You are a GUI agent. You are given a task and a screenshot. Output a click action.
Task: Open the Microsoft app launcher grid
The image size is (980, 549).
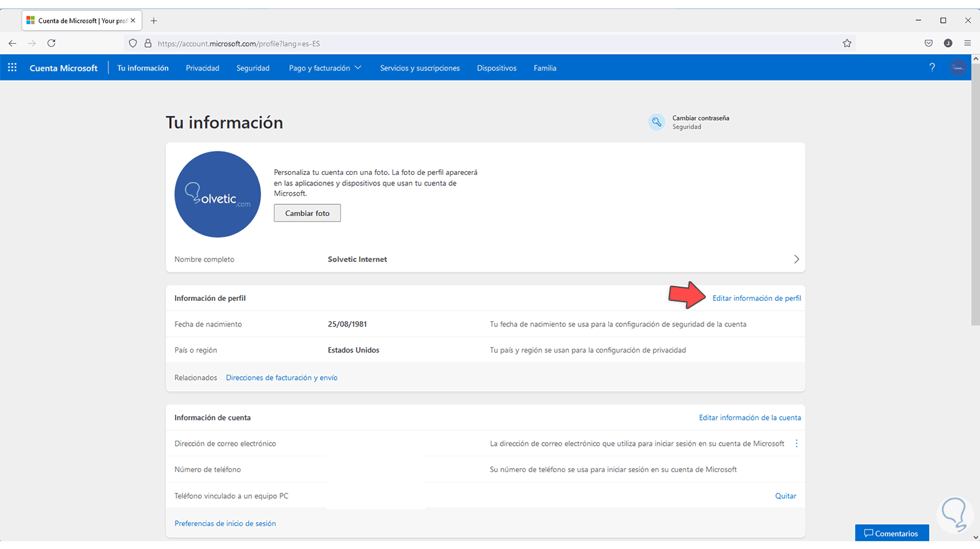[12, 68]
